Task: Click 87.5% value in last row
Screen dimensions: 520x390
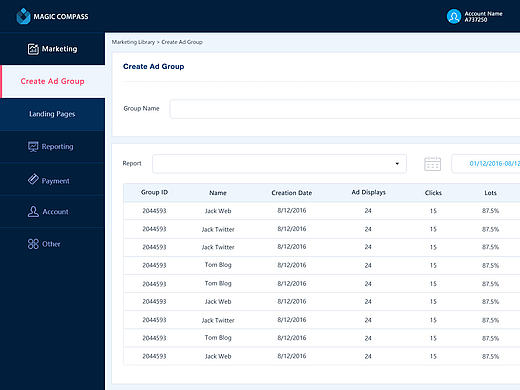Action: click(x=490, y=356)
